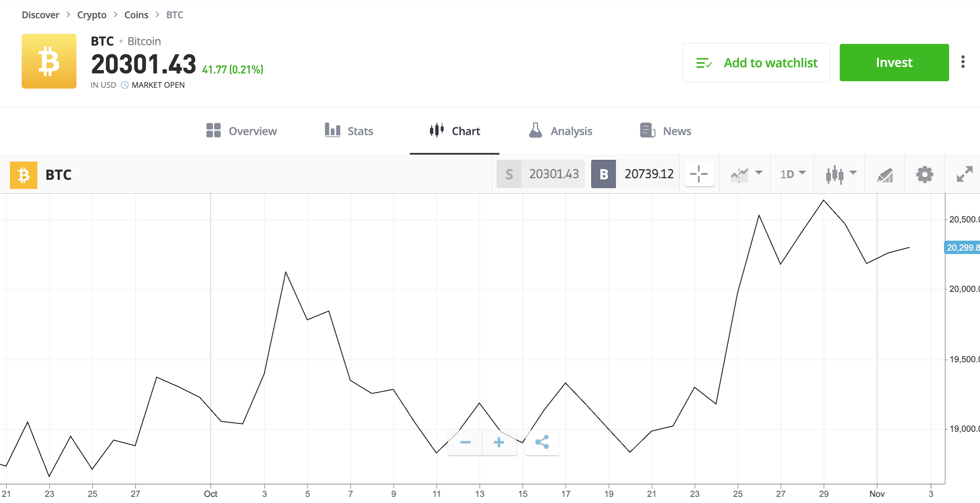
Task: Expand chart to fullscreen
Action: click(964, 174)
